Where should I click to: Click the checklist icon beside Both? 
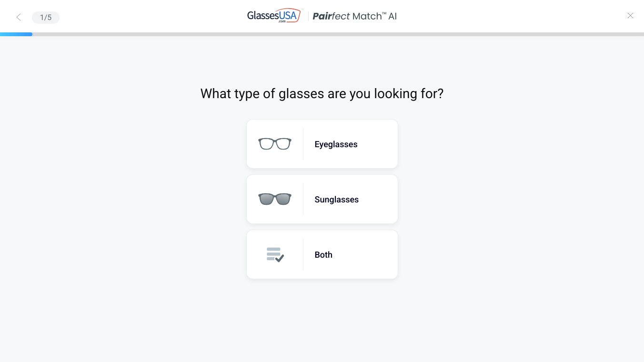(275, 254)
